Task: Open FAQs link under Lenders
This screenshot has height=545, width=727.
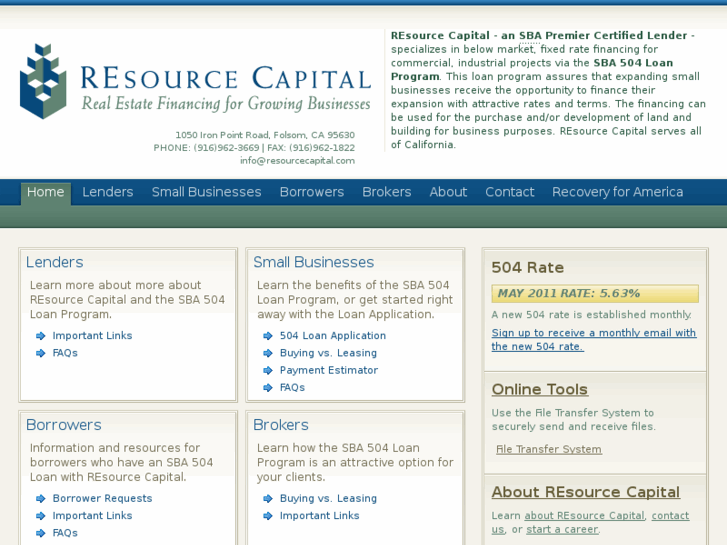Action: tap(65, 353)
